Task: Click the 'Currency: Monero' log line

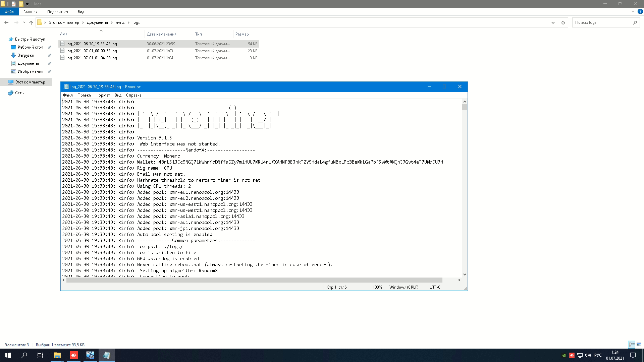Action: (159, 156)
